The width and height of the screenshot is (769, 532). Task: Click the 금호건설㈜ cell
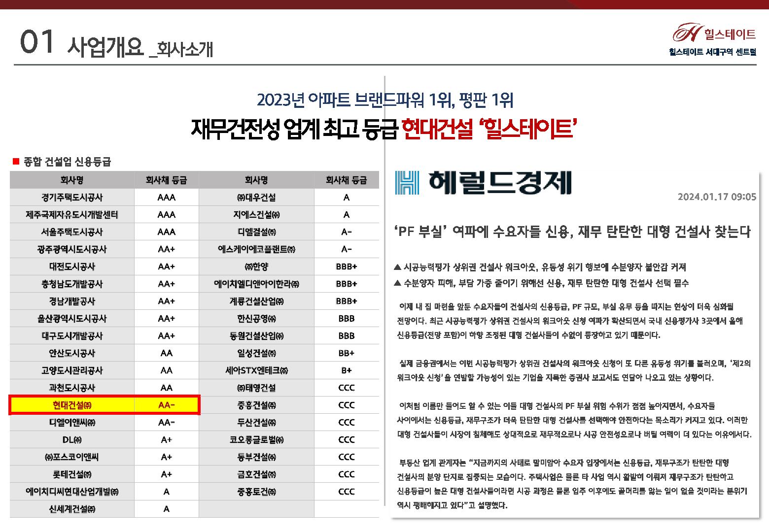click(x=256, y=474)
